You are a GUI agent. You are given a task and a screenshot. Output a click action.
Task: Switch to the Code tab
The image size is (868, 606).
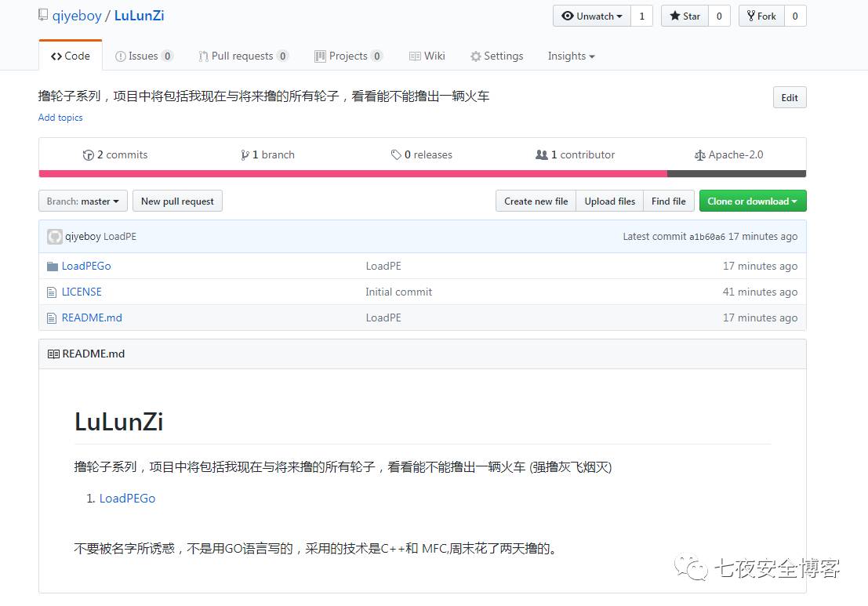[x=71, y=56]
